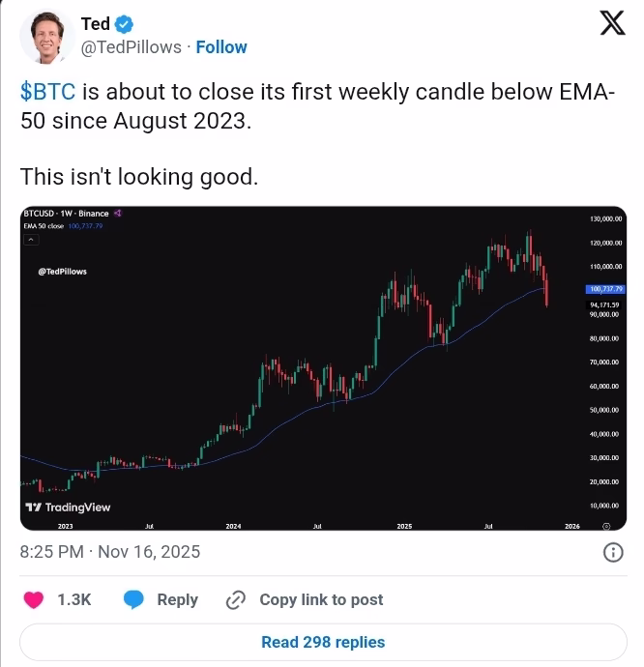Follow the TedPillows account
The width and height of the screenshot is (644, 667).
[x=221, y=46]
